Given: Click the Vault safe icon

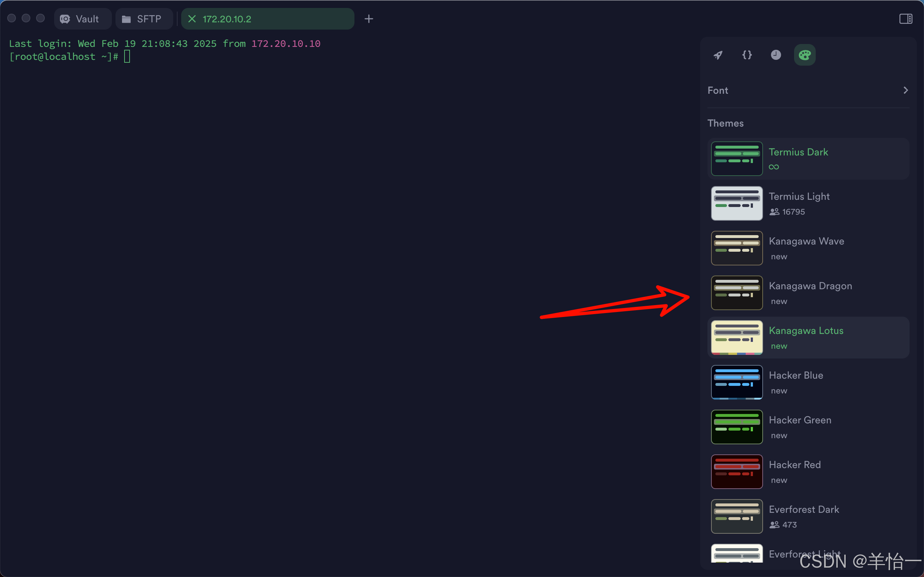Looking at the screenshot, I should click(65, 19).
